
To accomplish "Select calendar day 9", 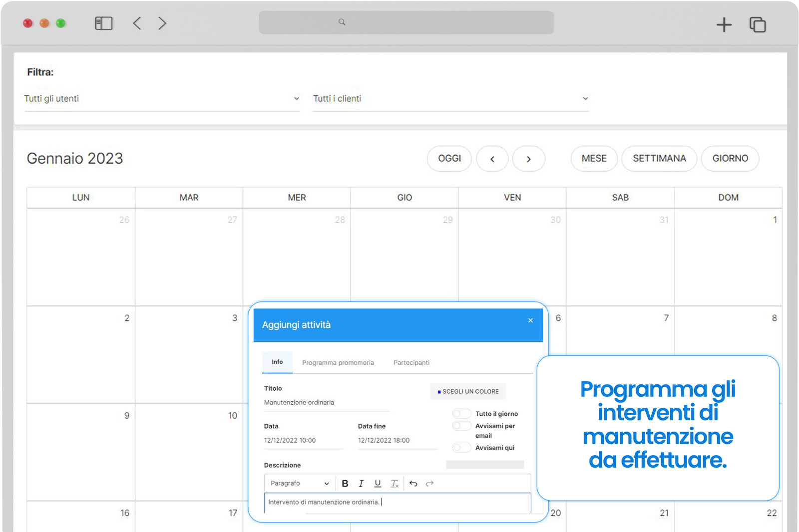I will [81, 452].
